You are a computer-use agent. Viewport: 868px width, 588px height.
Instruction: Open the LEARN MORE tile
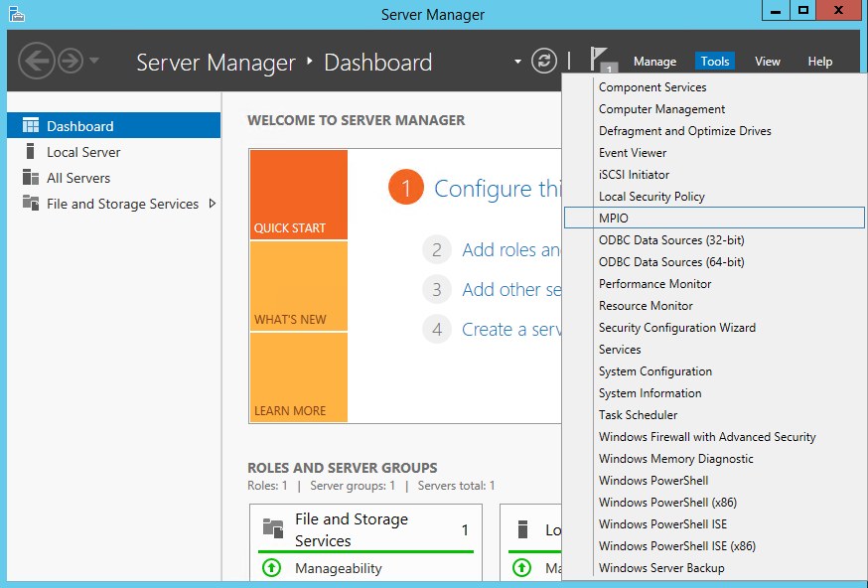click(x=298, y=377)
